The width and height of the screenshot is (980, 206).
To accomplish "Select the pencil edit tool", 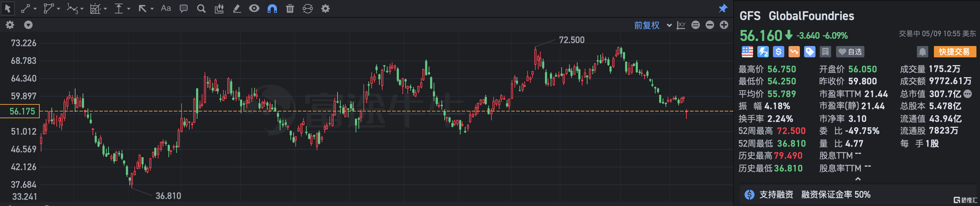I will tap(236, 8).
